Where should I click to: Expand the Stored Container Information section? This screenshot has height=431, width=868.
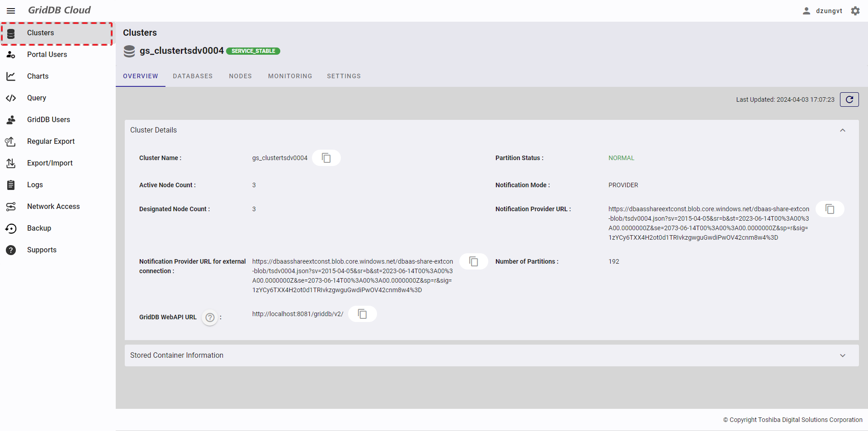click(842, 355)
